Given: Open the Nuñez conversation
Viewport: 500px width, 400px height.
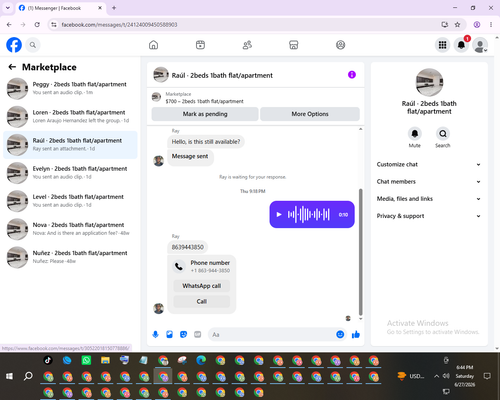Looking at the screenshot, I should click(70, 257).
